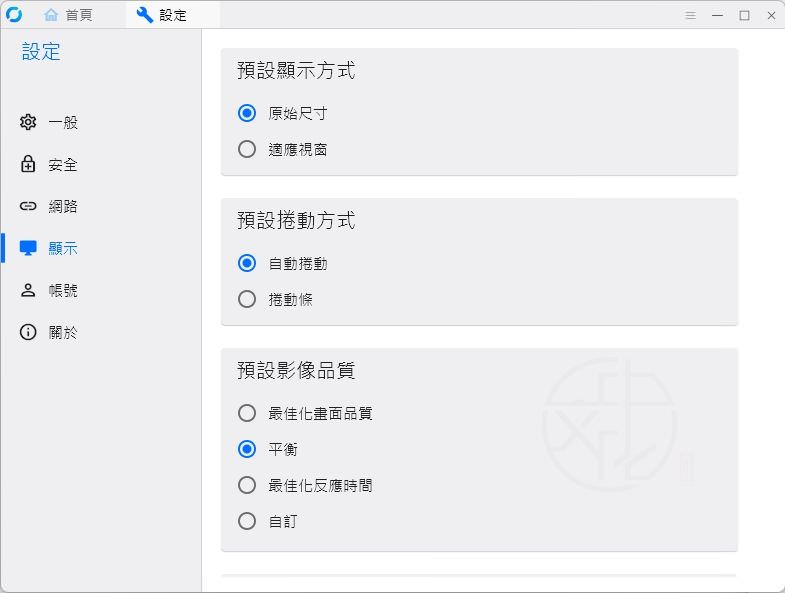Select the 捲動條 radio option
This screenshot has height=593, width=785.
pos(247,299)
